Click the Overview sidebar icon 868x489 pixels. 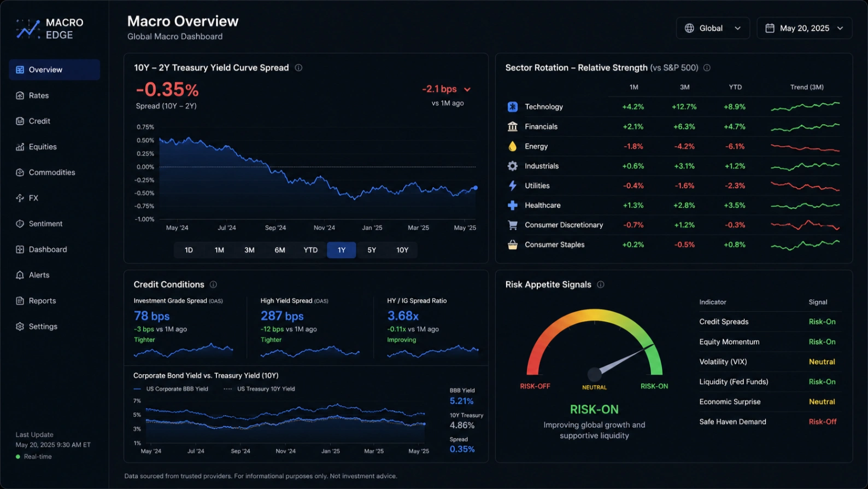click(x=20, y=70)
